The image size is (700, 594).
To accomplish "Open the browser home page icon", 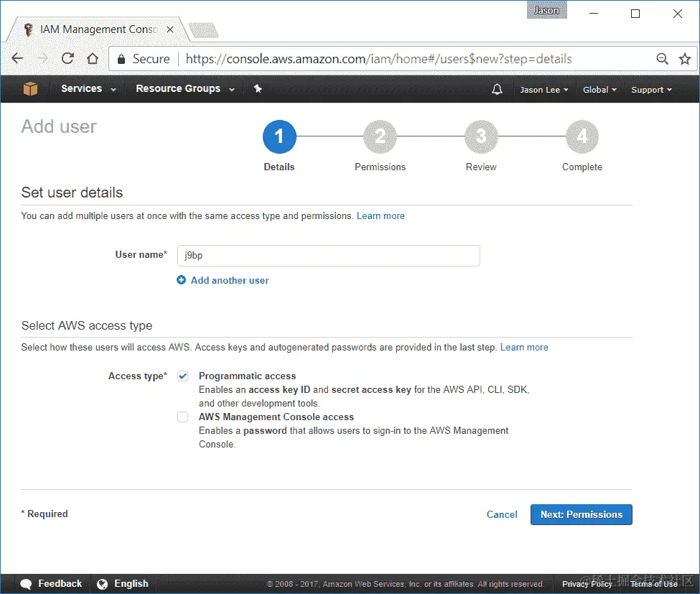I will (x=93, y=58).
